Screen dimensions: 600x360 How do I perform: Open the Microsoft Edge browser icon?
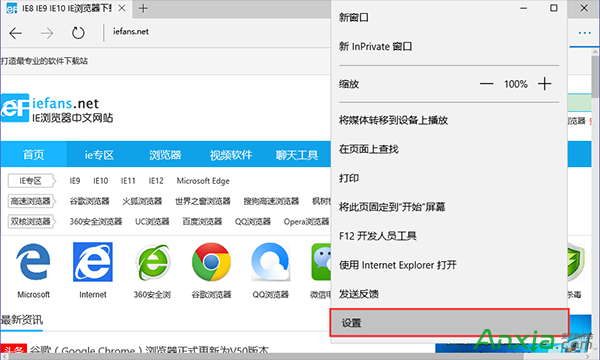[33, 262]
